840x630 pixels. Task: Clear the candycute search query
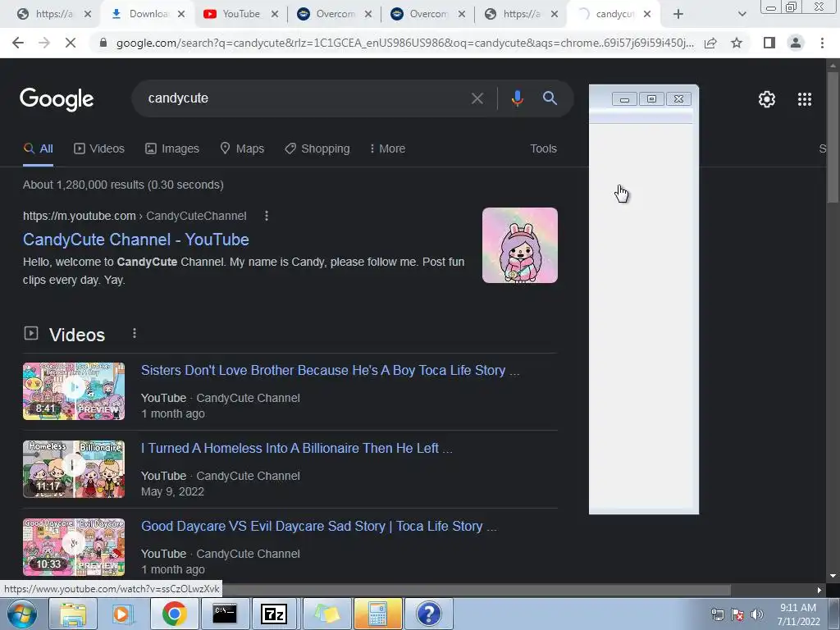coord(477,98)
